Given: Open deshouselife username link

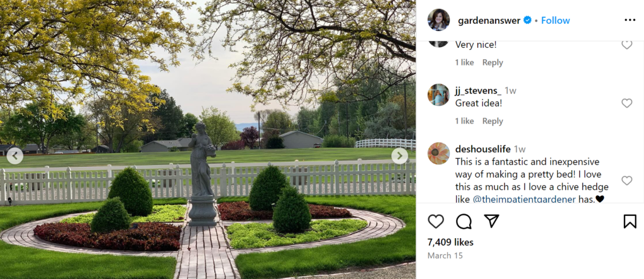Looking at the screenshot, I should tap(483, 149).
